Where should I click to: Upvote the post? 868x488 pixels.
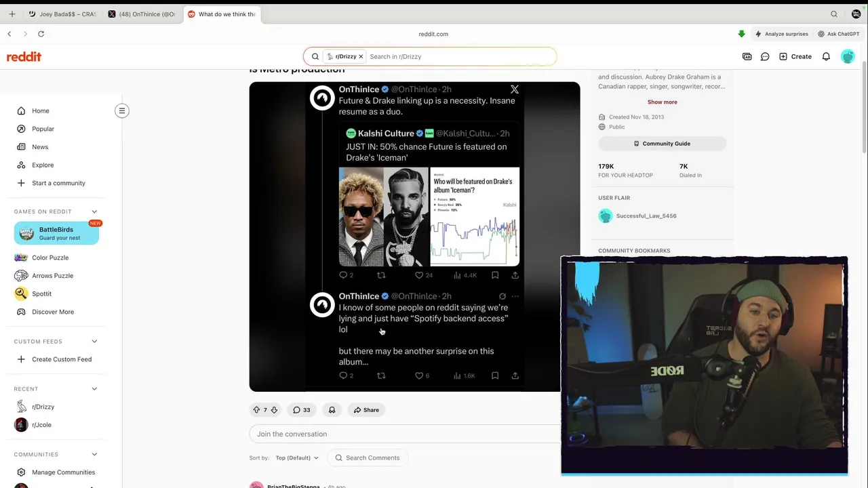click(x=256, y=410)
